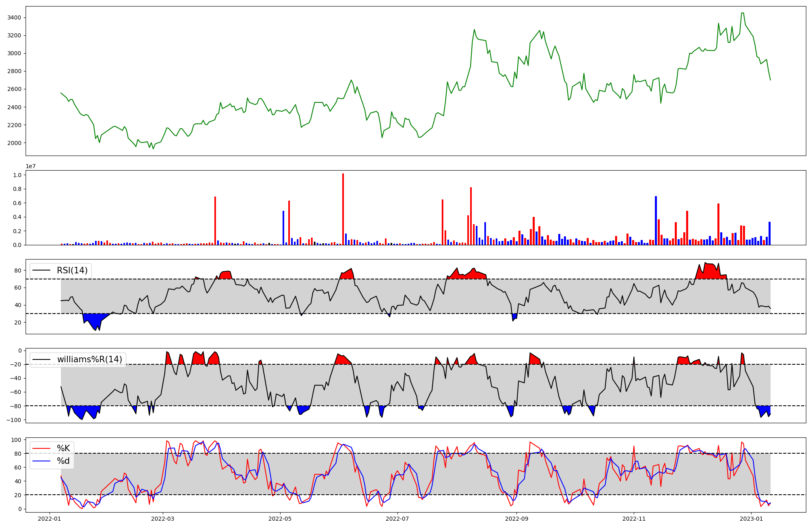Click the RSI(14) legend entry
812x528 pixels.
(x=72, y=270)
